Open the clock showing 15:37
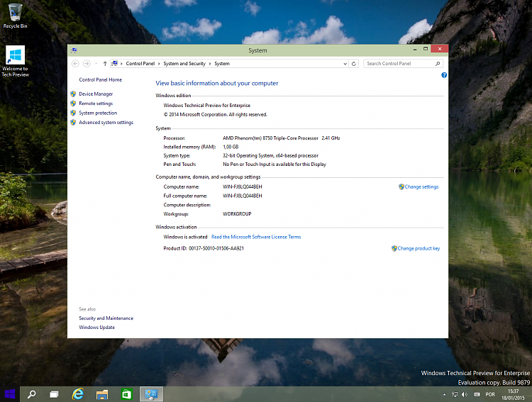Image resolution: width=532 pixels, height=402 pixels. (x=514, y=394)
